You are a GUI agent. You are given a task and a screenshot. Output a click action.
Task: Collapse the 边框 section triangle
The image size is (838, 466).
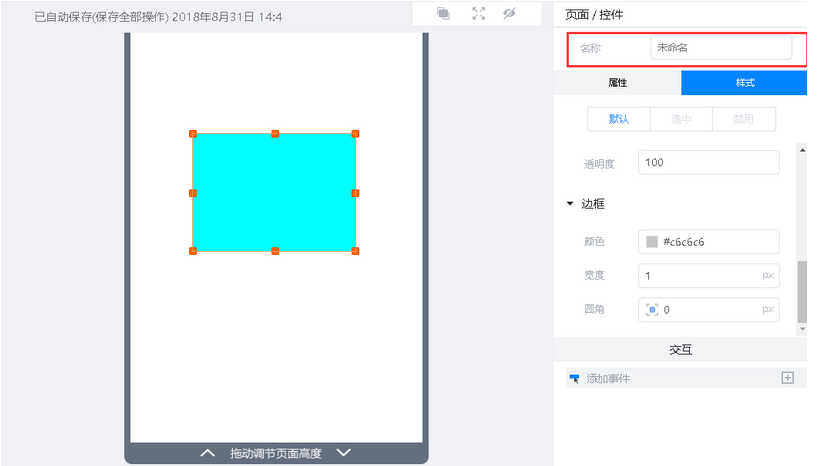pyautogui.click(x=570, y=204)
